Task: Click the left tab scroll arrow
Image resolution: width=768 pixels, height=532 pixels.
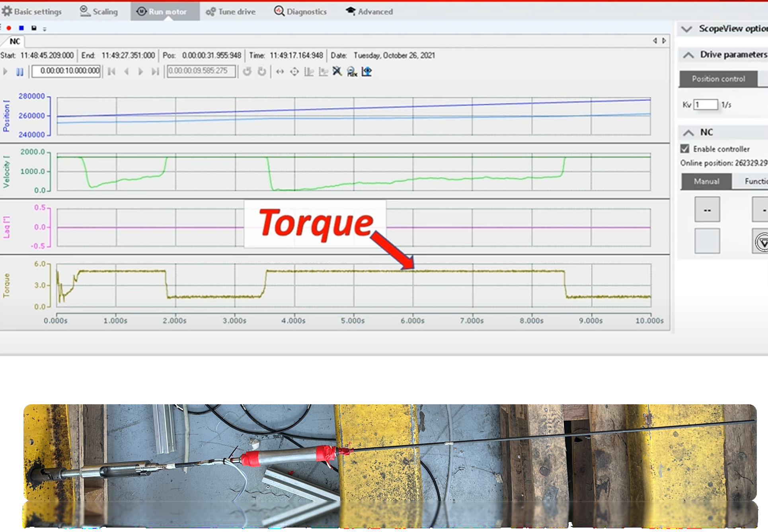Action: [x=655, y=41]
